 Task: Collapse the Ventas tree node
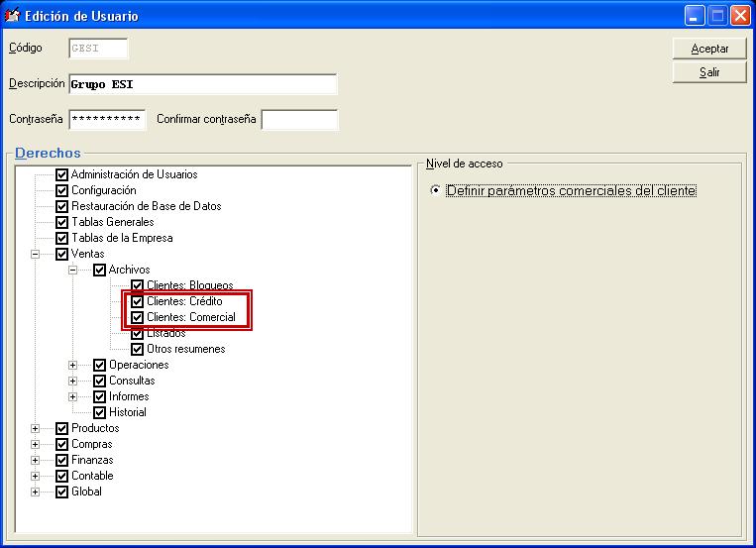[36, 254]
